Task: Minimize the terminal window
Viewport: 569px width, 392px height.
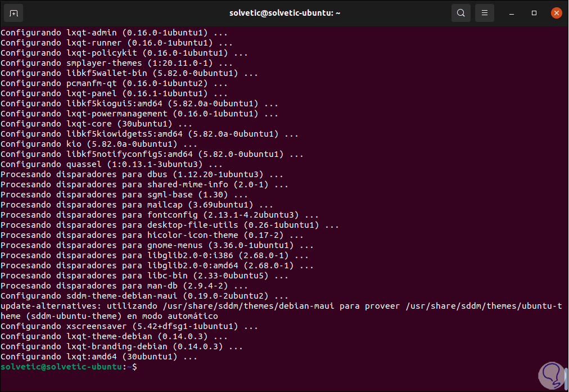Action: [x=512, y=13]
